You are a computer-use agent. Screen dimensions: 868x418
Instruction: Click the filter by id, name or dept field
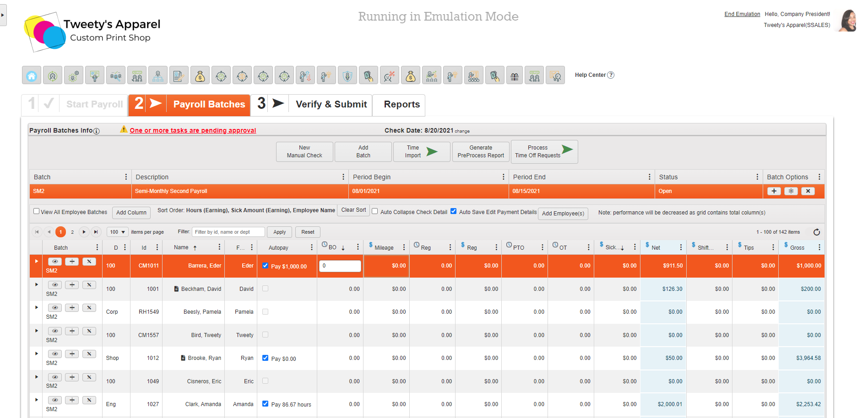tap(228, 232)
